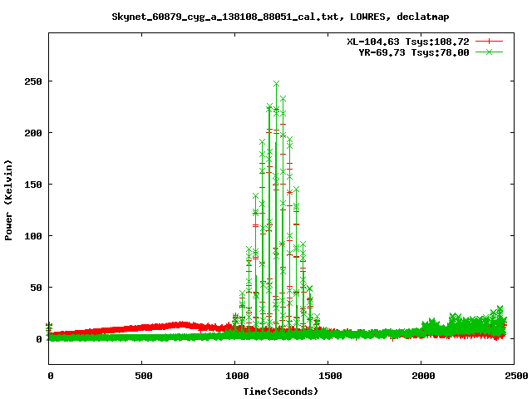532x399 pixels.
Task: Click x-axis tick label '0'
Action: [51, 376]
